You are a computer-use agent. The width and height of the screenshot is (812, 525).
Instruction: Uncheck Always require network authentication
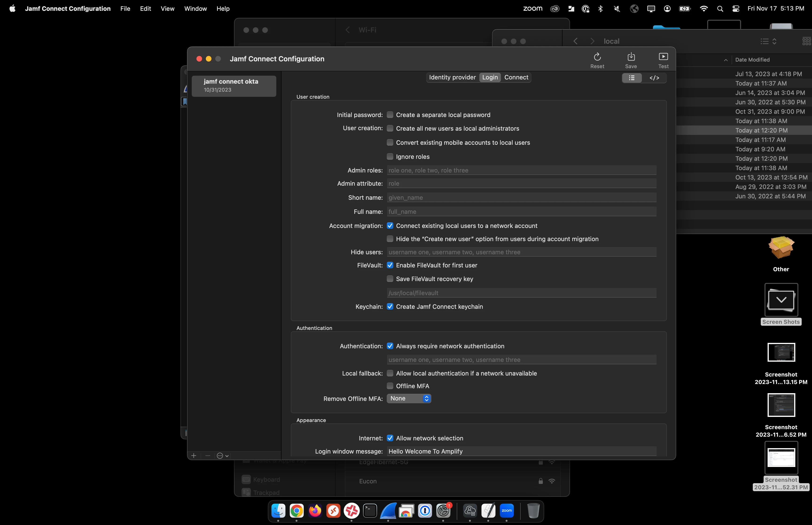click(x=390, y=346)
